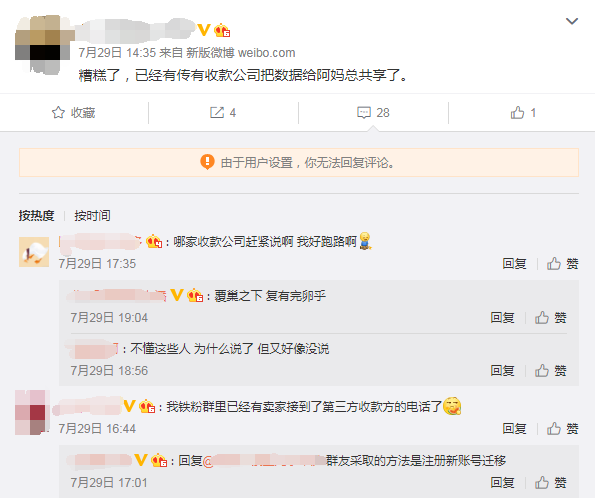Click the 收藏 star icon
This screenshot has height=498, width=595.
(58, 112)
